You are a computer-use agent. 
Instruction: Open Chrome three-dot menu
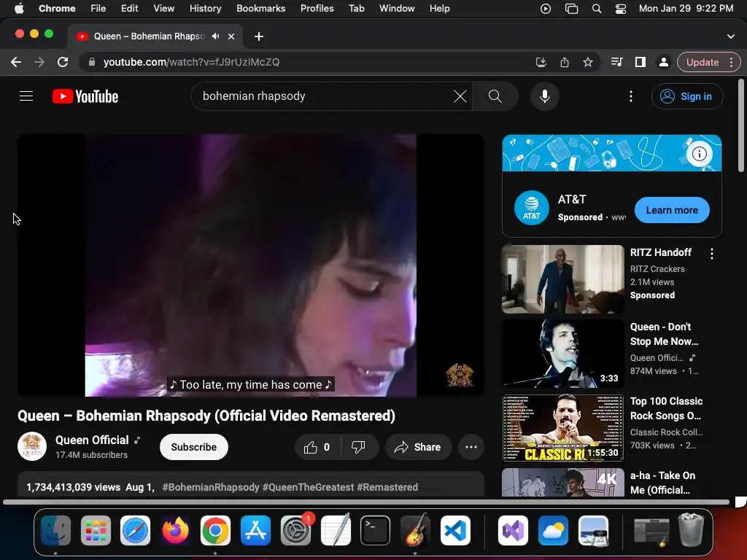click(x=731, y=62)
